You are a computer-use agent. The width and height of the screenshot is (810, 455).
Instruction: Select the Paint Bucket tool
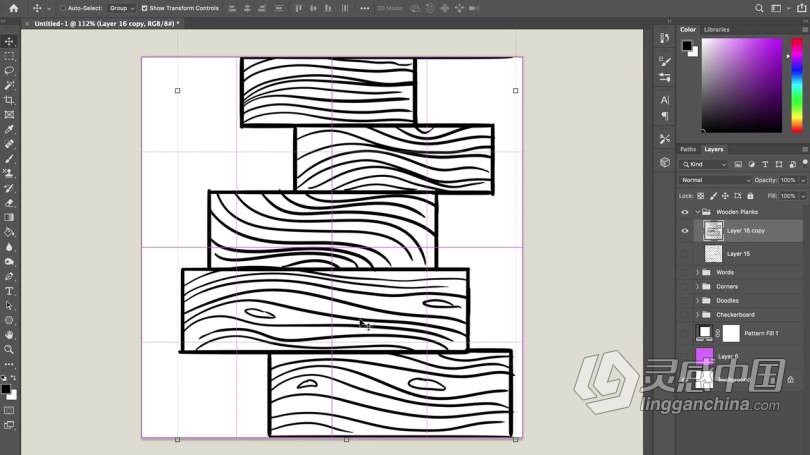[9, 232]
